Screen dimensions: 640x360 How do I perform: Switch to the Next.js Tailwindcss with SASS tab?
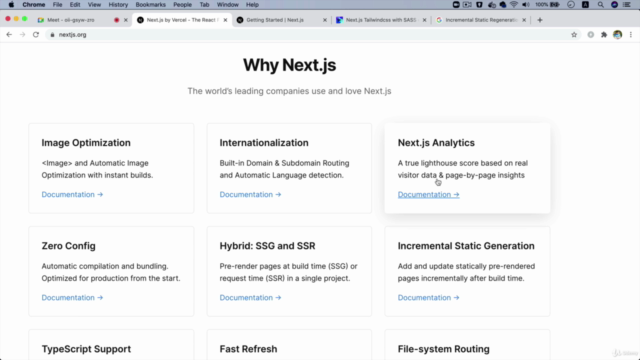381,20
